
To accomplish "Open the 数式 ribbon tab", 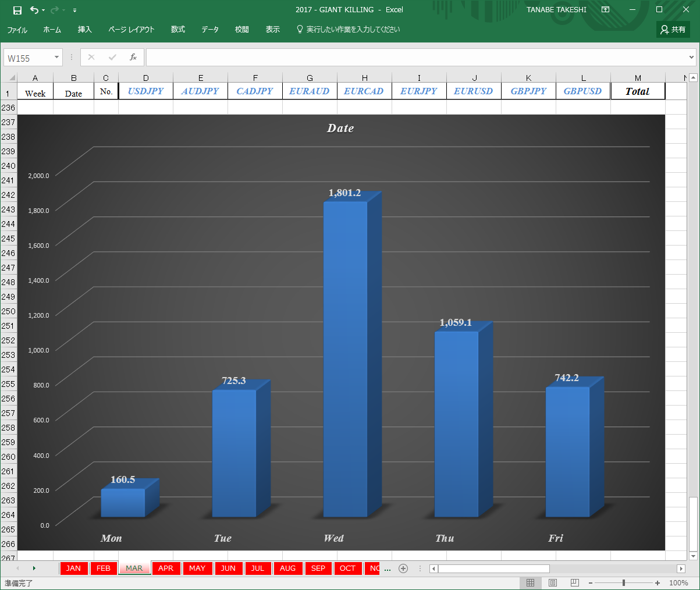I will click(178, 29).
